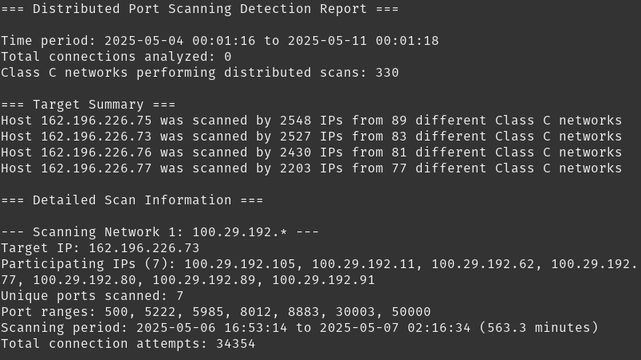Click host IP 162.196.226.77 in summary
The image size is (641, 360).
96,168
